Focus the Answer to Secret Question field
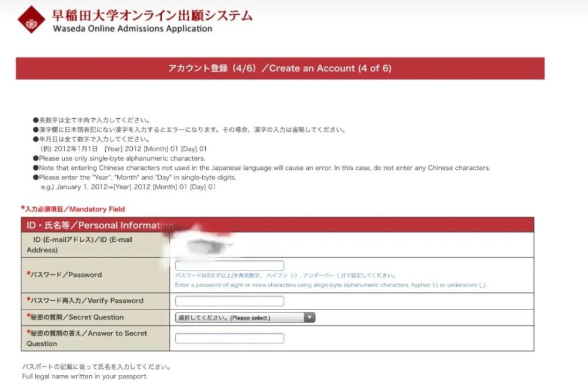 tap(229, 338)
